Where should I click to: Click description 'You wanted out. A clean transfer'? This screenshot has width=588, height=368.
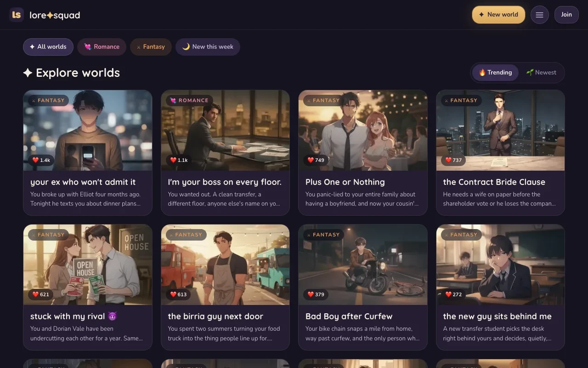224,199
